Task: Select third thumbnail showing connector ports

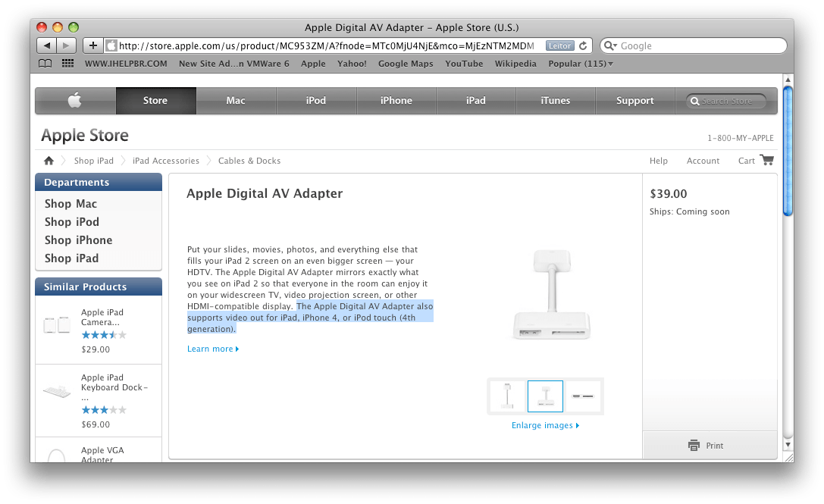Action: coord(583,396)
